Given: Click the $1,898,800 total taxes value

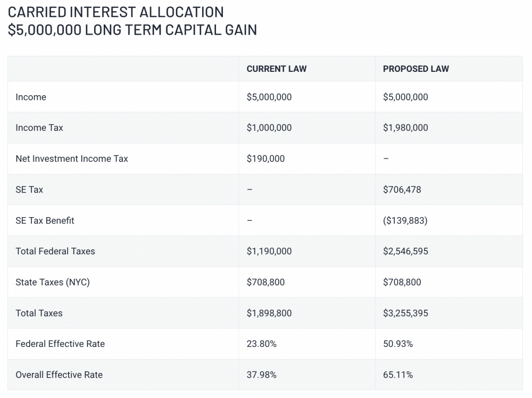Looking at the screenshot, I should point(269,313).
